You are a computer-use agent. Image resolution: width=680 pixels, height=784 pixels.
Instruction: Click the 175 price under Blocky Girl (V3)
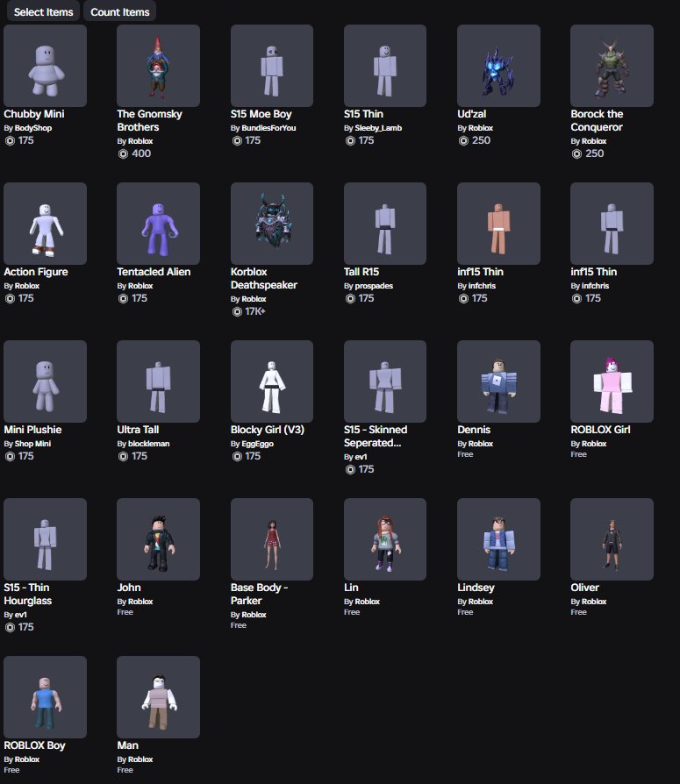coord(253,456)
